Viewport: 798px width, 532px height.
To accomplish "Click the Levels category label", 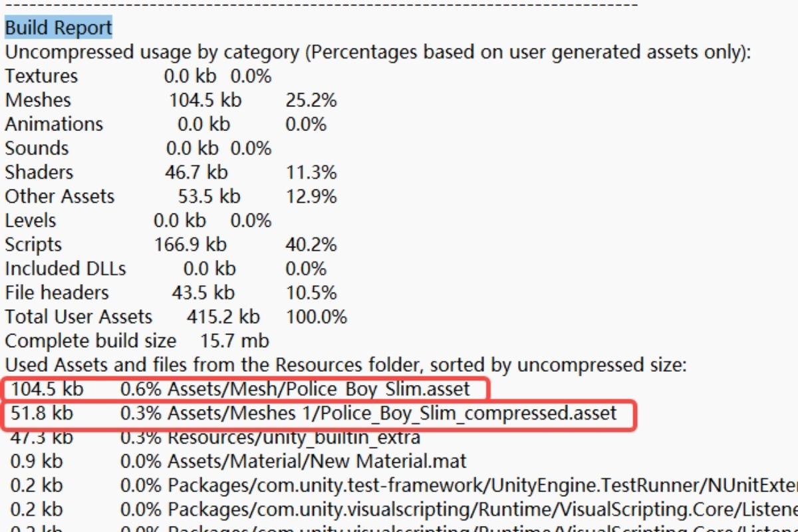I will tap(31, 221).
